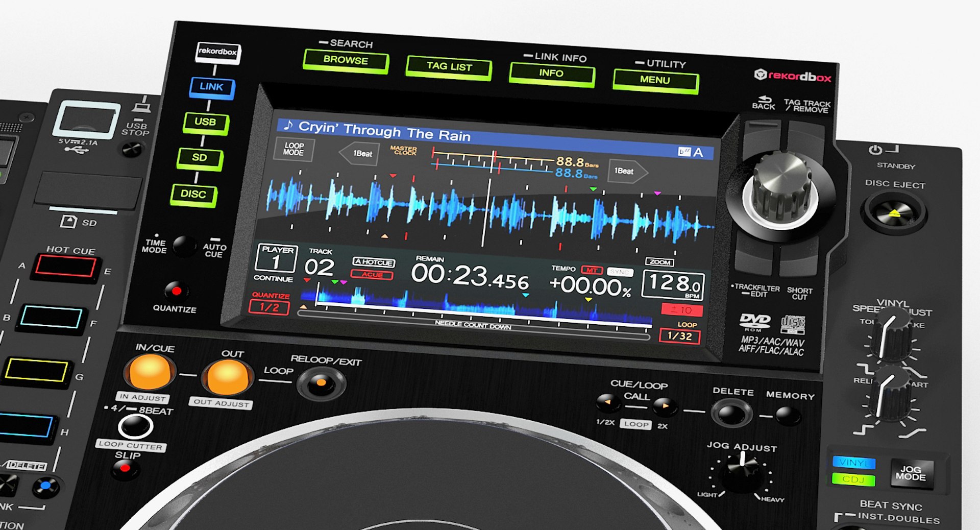The image size is (980, 530).
Task: Tap LOOP MODE on the touchscreen
Action: 295,149
